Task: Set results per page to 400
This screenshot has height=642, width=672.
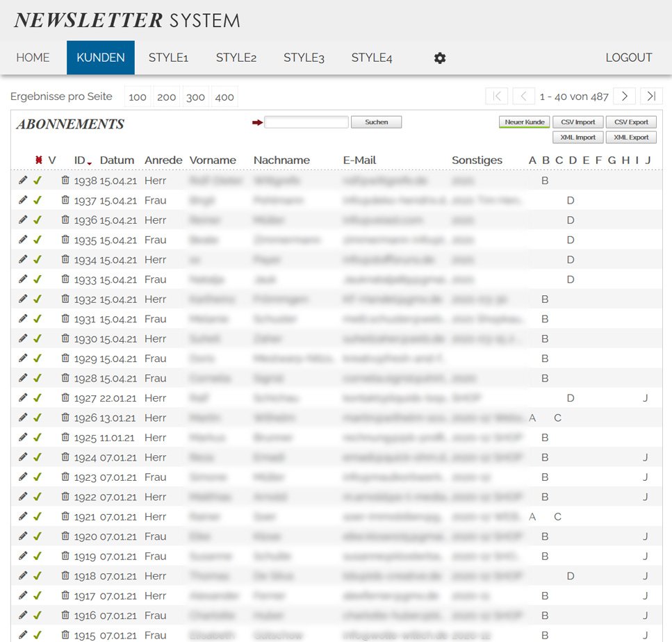Action: [224, 97]
